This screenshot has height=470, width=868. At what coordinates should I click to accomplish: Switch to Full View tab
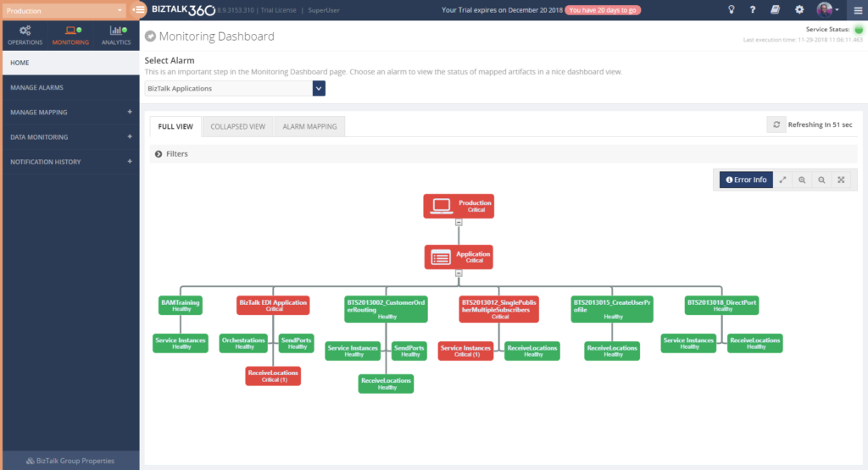[x=175, y=127]
